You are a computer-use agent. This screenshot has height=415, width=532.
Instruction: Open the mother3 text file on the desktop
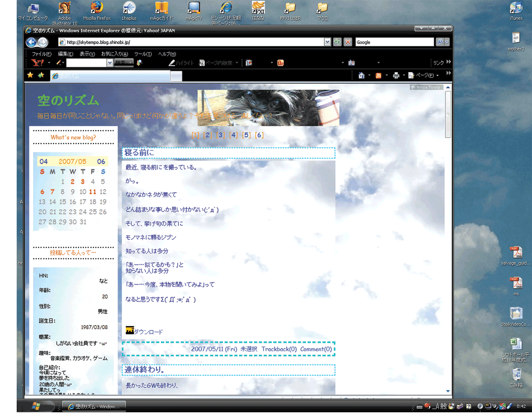tap(516, 41)
